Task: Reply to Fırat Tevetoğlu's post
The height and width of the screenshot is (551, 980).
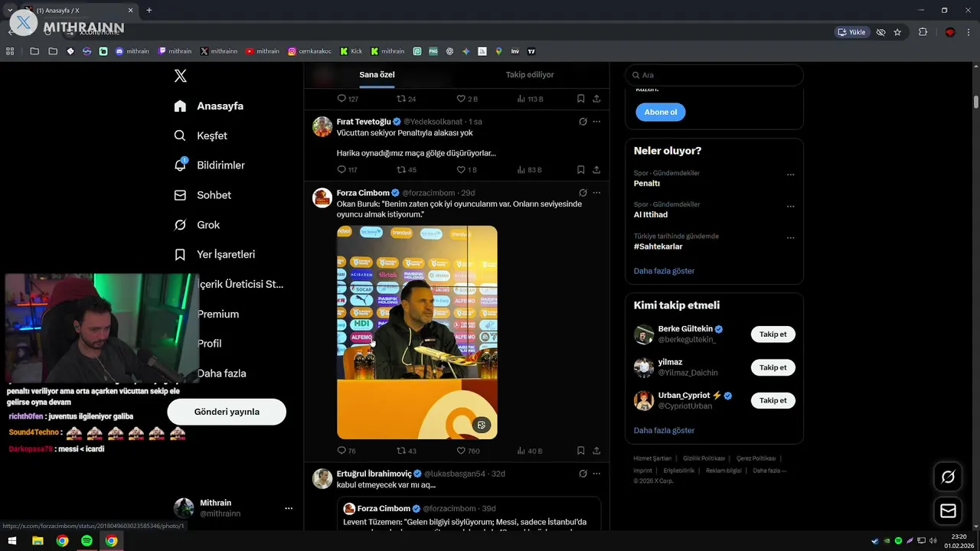Action: [347, 170]
